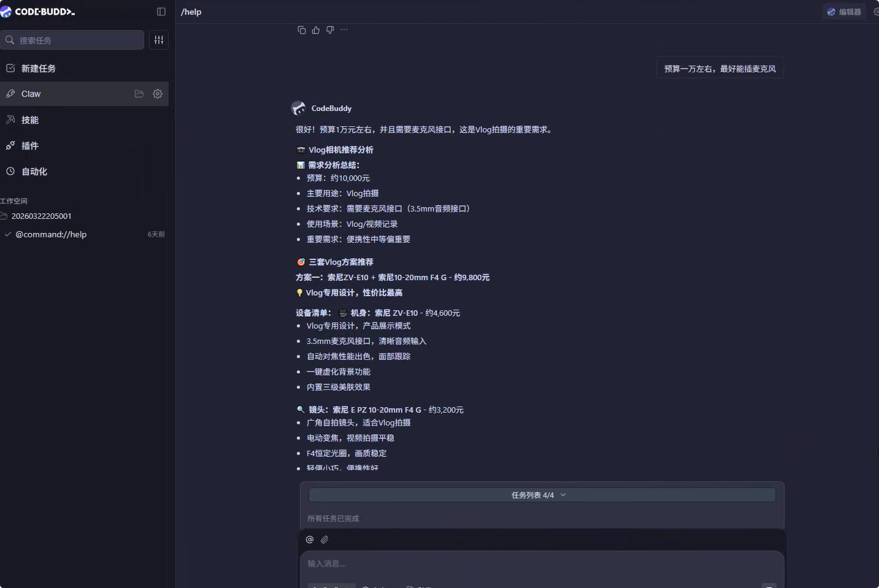Click the bullet 电动变焦，视频拍摄平稳

[350, 438]
